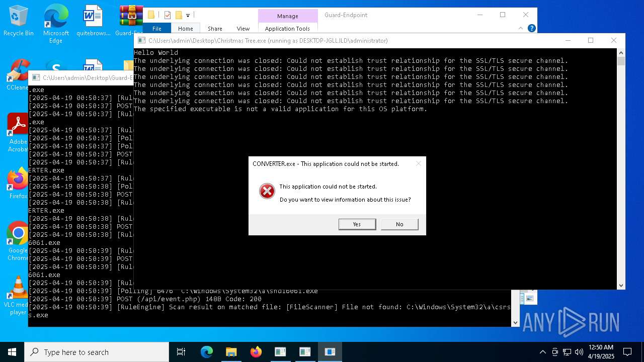Open Task View from taskbar

(x=181, y=352)
